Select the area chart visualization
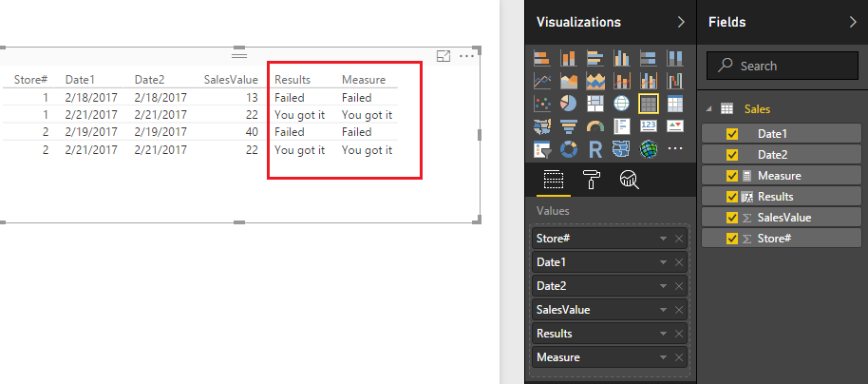 point(569,81)
